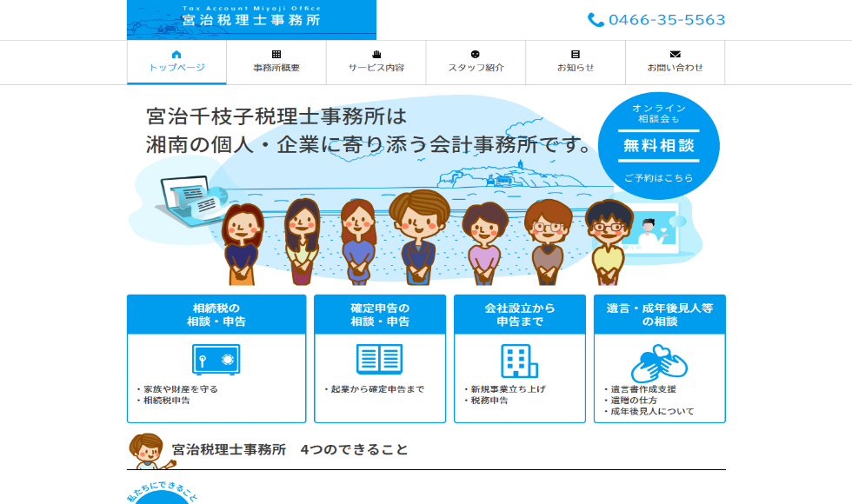The height and width of the screenshot is (504, 852).
Task: Click the open book icon in 確定申告 card
Action: click(379, 359)
